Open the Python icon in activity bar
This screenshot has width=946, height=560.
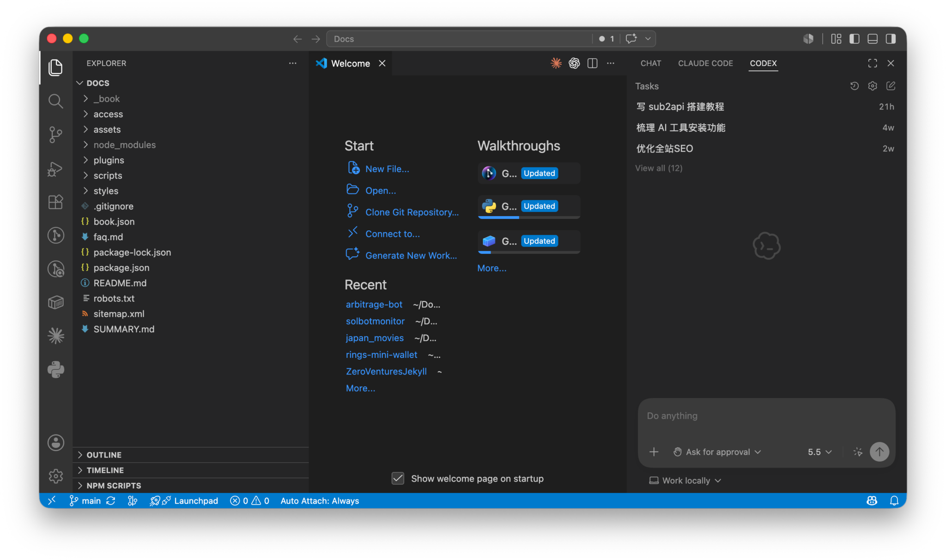[x=55, y=369]
